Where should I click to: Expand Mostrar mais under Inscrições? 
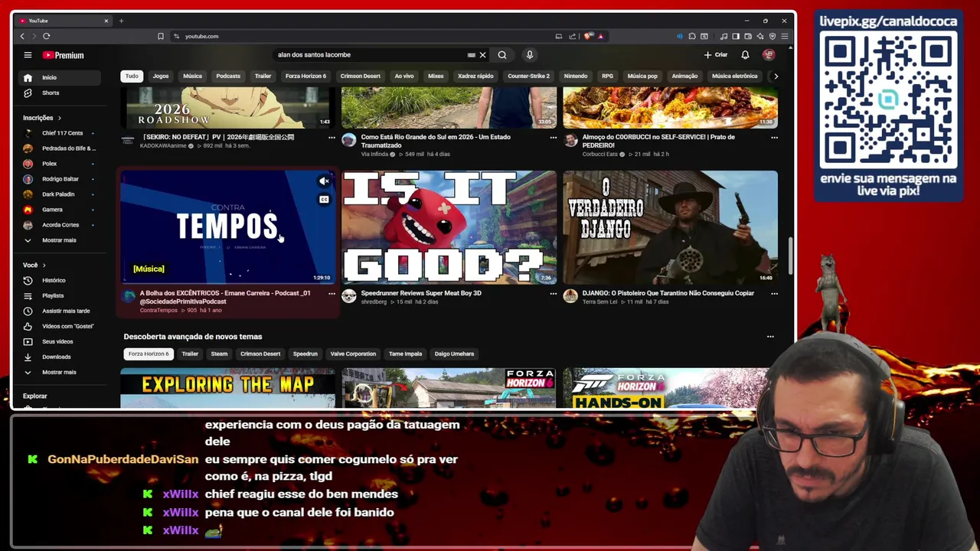(x=59, y=240)
